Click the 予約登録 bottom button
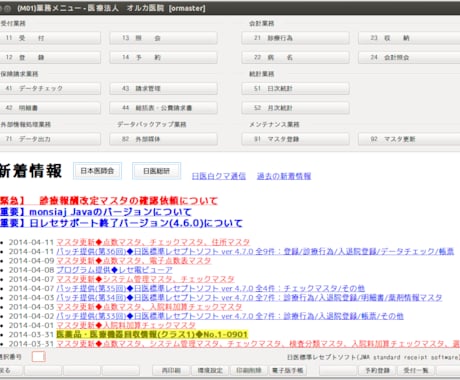The height and width of the screenshot is (380, 460). tap(377, 370)
